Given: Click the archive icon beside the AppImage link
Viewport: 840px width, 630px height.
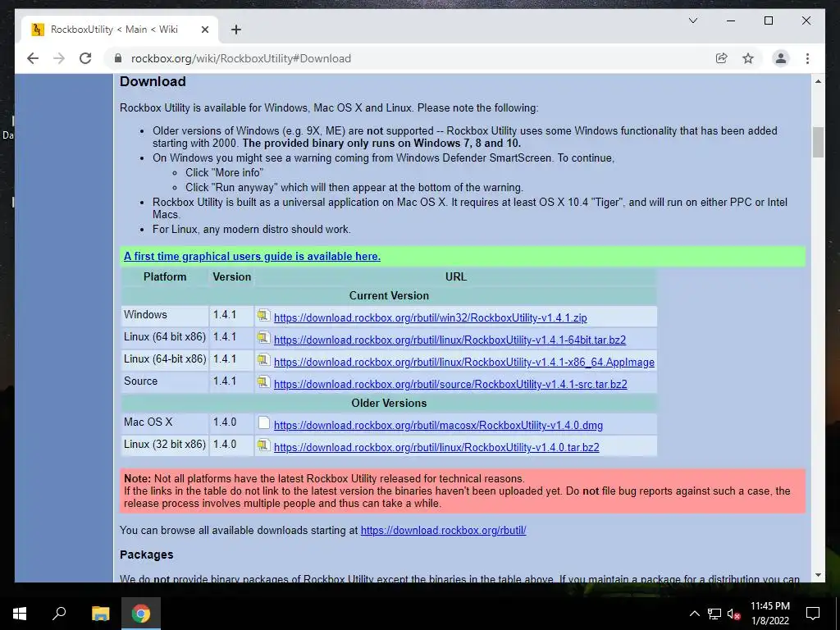Looking at the screenshot, I should (x=263, y=360).
